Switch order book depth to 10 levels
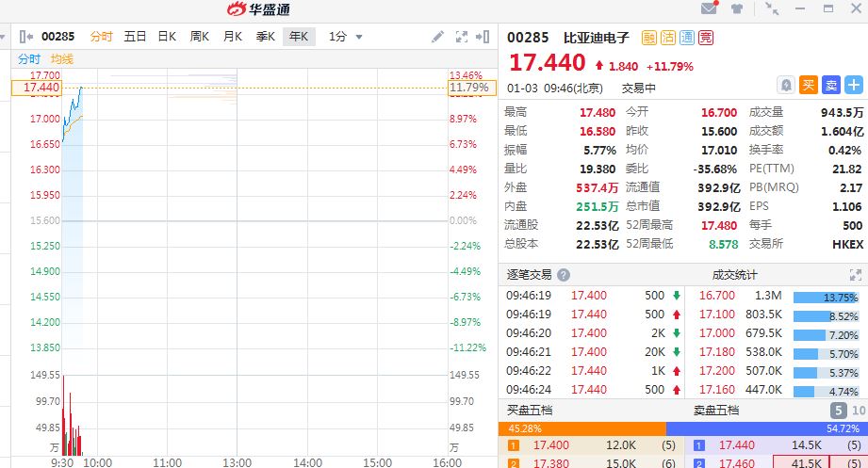The height and width of the screenshot is (468, 868). [858, 411]
